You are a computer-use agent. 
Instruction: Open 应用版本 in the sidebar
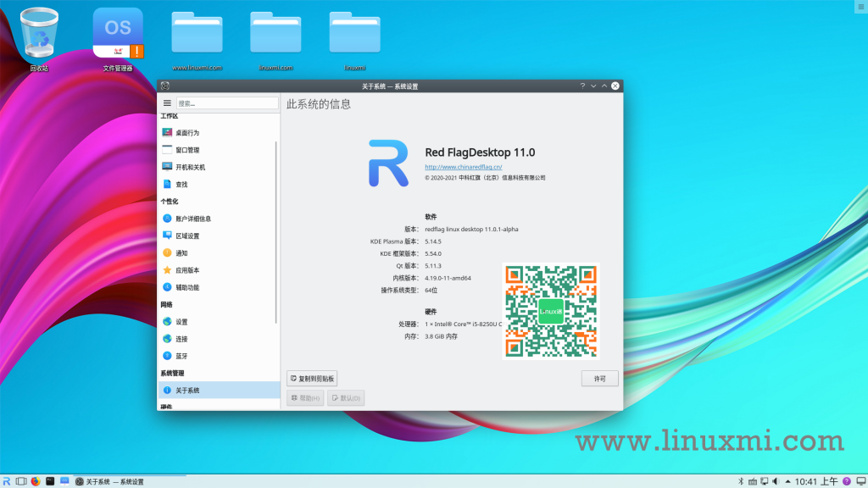tap(219, 270)
